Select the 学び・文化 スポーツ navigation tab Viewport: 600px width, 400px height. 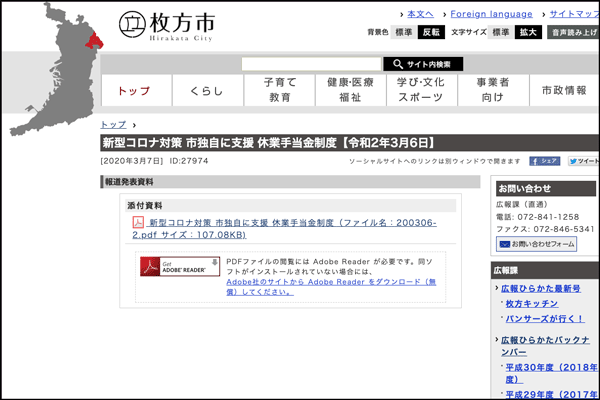click(422, 90)
